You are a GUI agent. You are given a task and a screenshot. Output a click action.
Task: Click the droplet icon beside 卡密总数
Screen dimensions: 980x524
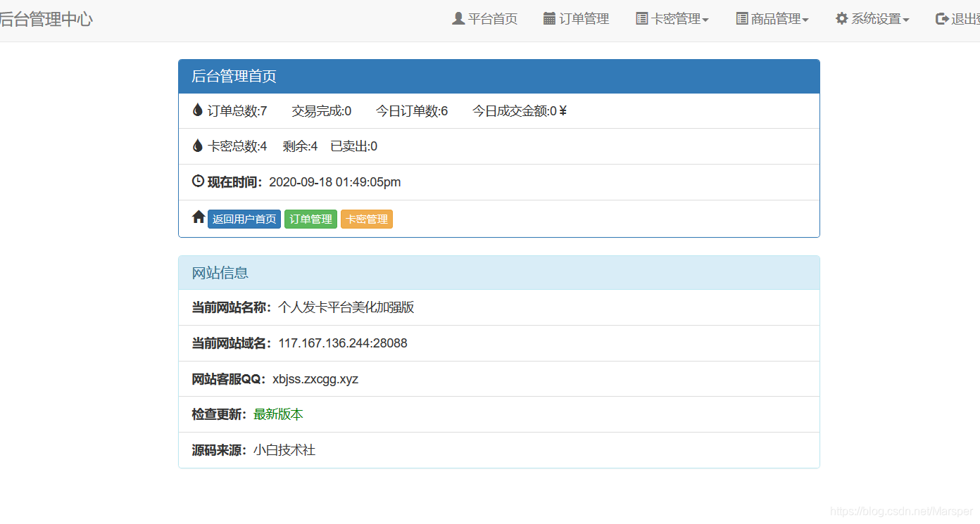(x=198, y=146)
